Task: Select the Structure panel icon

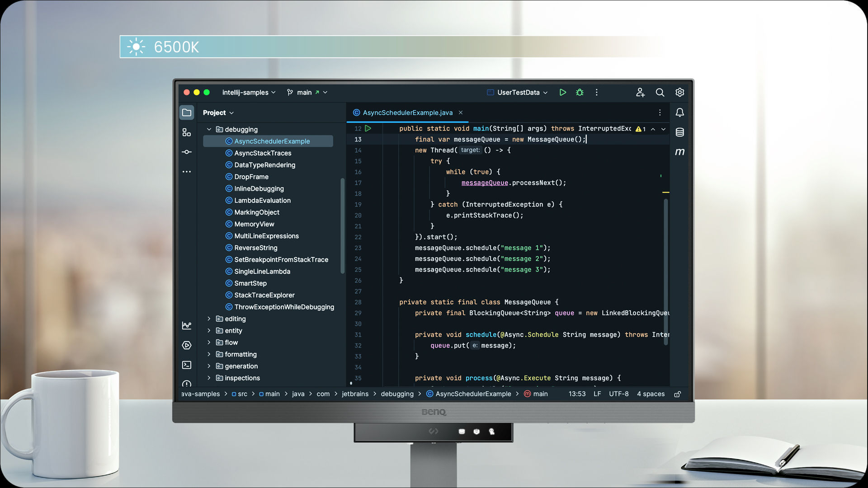Action: click(186, 132)
